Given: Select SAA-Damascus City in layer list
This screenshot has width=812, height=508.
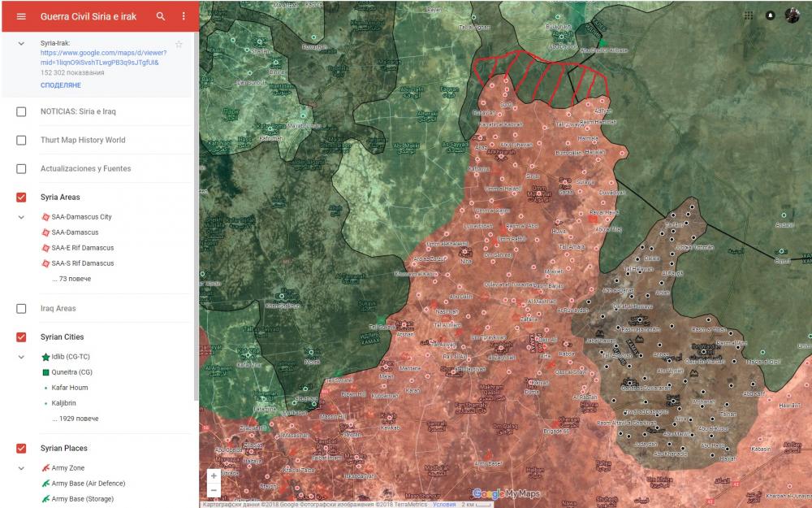Looking at the screenshot, I should click(81, 217).
